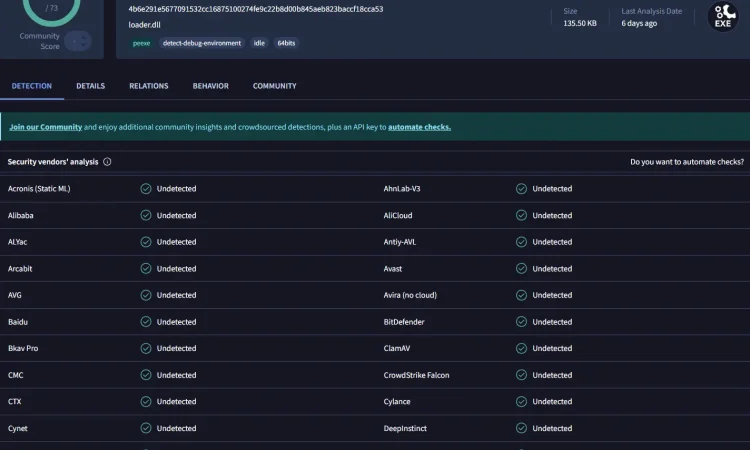Click the Antiy-AVL vendor name
The width and height of the screenshot is (750, 450).
point(399,242)
